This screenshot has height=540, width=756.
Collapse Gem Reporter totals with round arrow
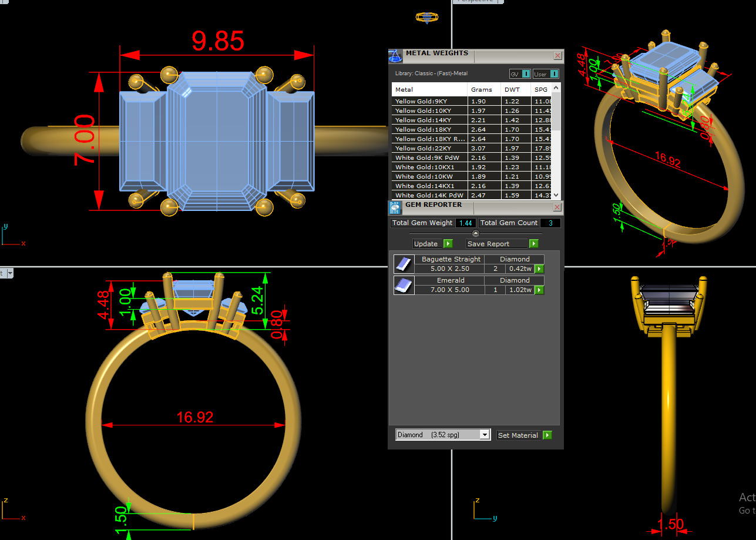[476, 233]
